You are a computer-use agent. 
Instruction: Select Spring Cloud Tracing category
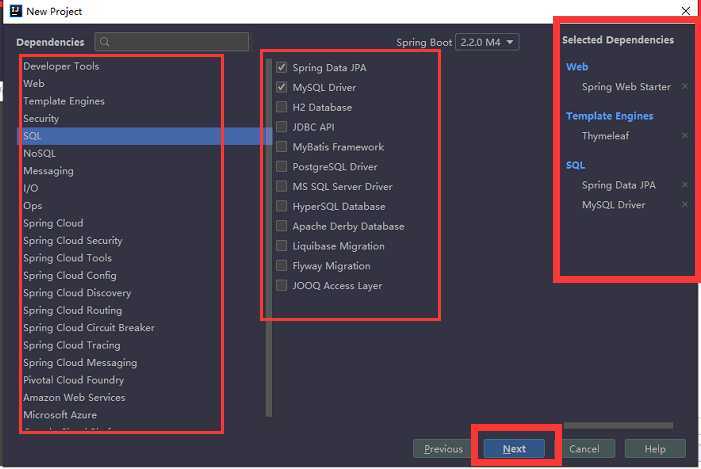click(72, 345)
